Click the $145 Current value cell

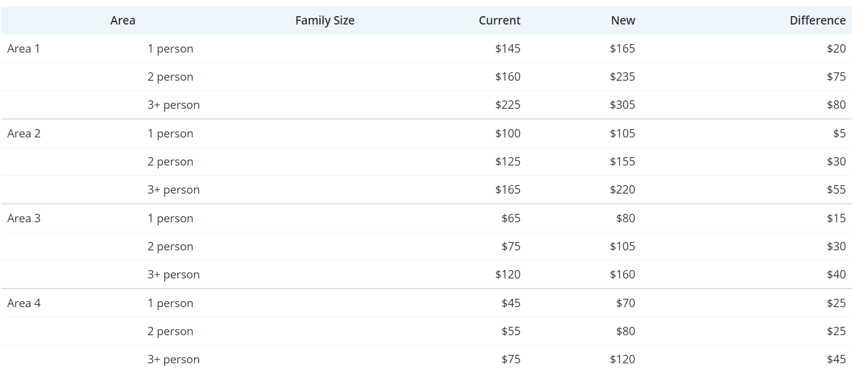click(507, 48)
